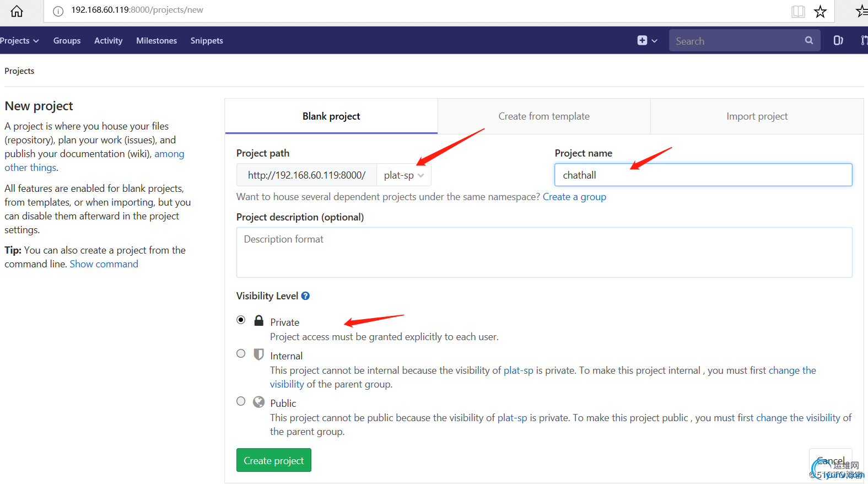Expand the chevron next to the plus icon

click(654, 41)
